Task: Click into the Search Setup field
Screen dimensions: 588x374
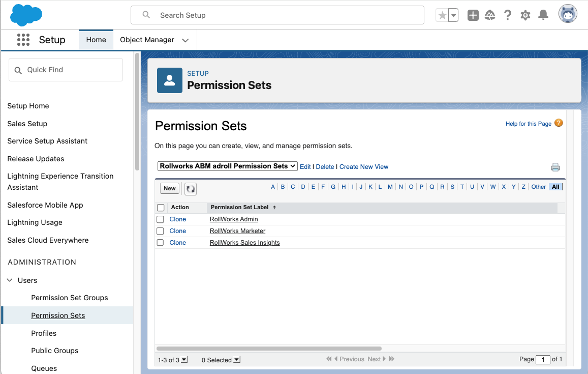Action: 277,15
